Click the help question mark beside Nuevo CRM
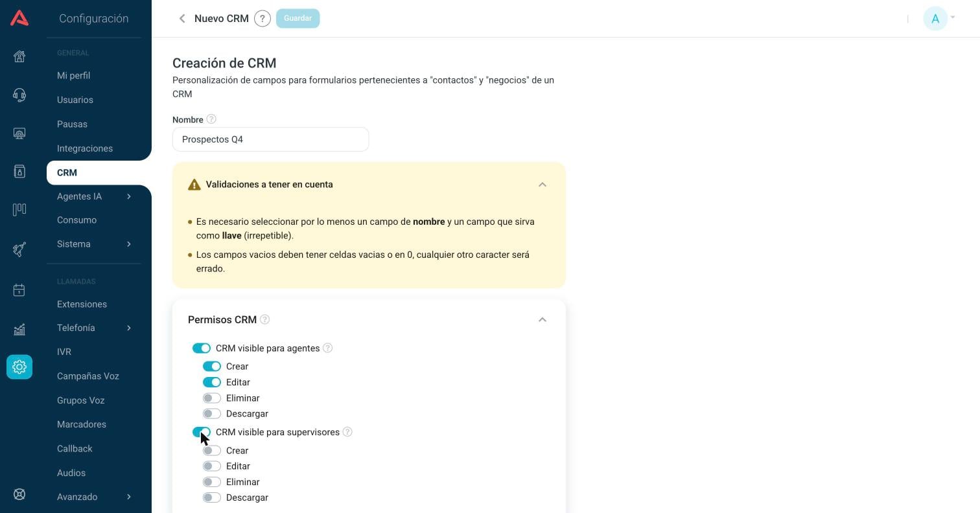The height and width of the screenshot is (513, 980). tap(262, 19)
